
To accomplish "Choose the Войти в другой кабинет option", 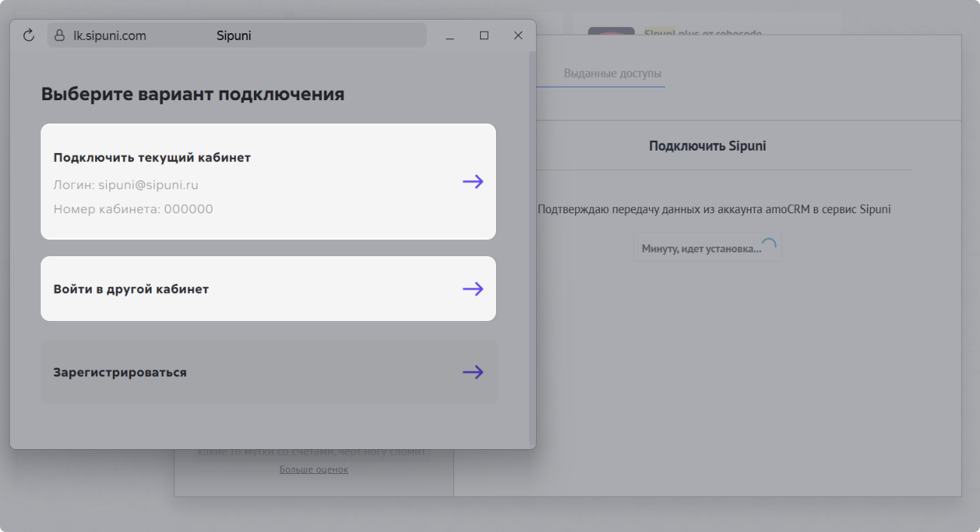I will pos(268,289).
